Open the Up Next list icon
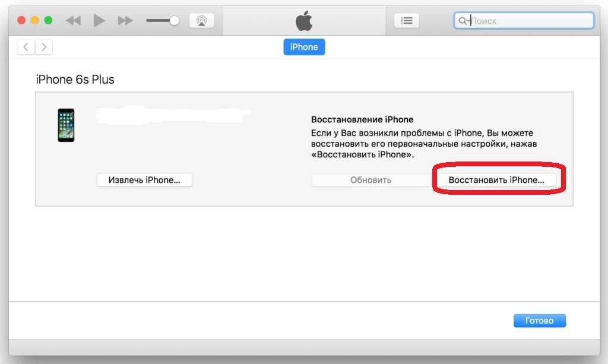Image resolution: width=608 pixels, height=364 pixels. 406,21
